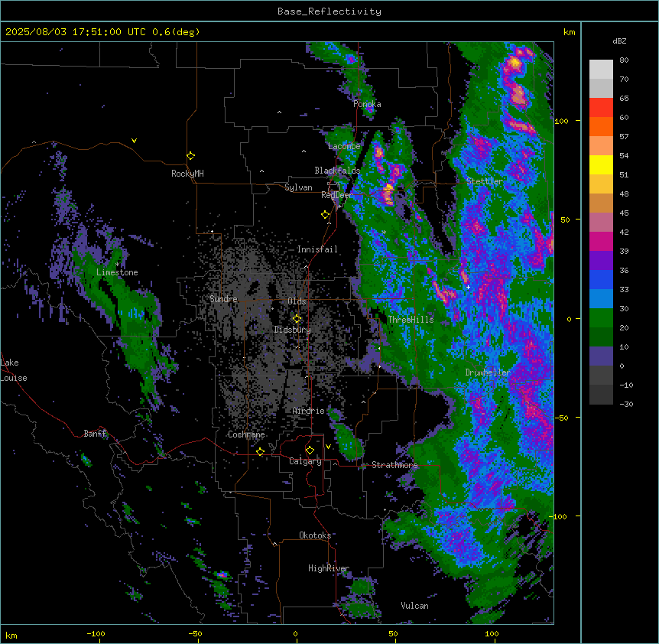Image resolution: width=659 pixels, height=644 pixels.
Task: Click the legend value 48
Action: coord(624,194)
